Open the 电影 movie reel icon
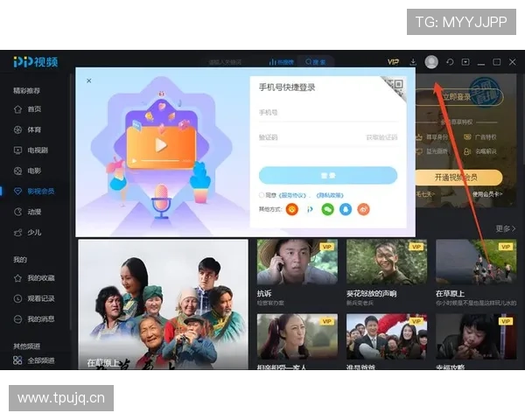This screenshot has width=525, height=420. [x=17, y=171]
